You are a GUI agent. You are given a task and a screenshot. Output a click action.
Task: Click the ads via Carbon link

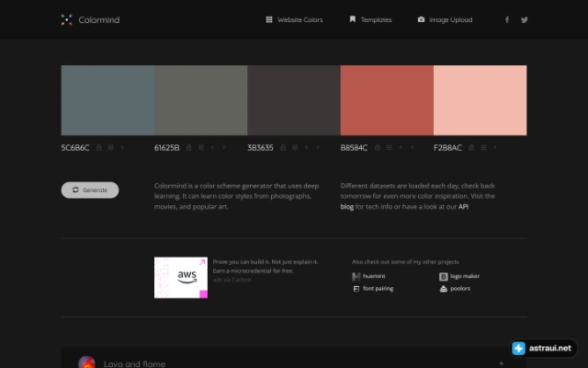point(232,280)
